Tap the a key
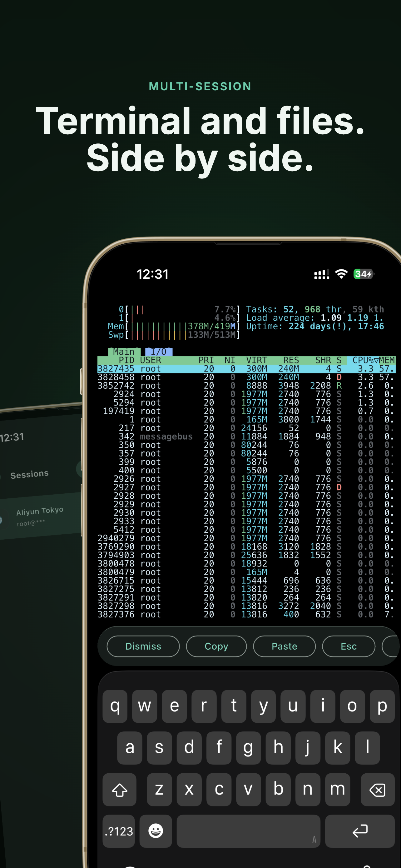This screenshot has width=401, height=868. (130, 748)
